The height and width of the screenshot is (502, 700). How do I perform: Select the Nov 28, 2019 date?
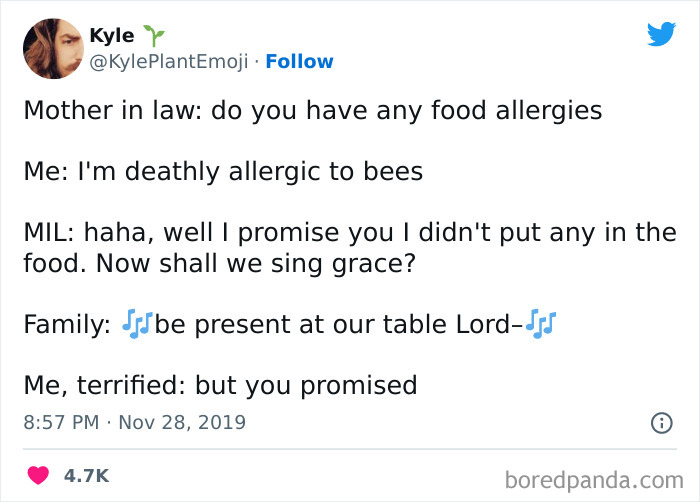(x=184, y=423)
